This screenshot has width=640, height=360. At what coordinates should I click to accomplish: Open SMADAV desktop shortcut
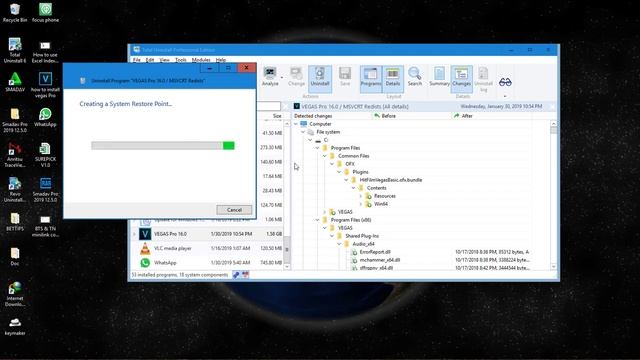coord(15,82)
